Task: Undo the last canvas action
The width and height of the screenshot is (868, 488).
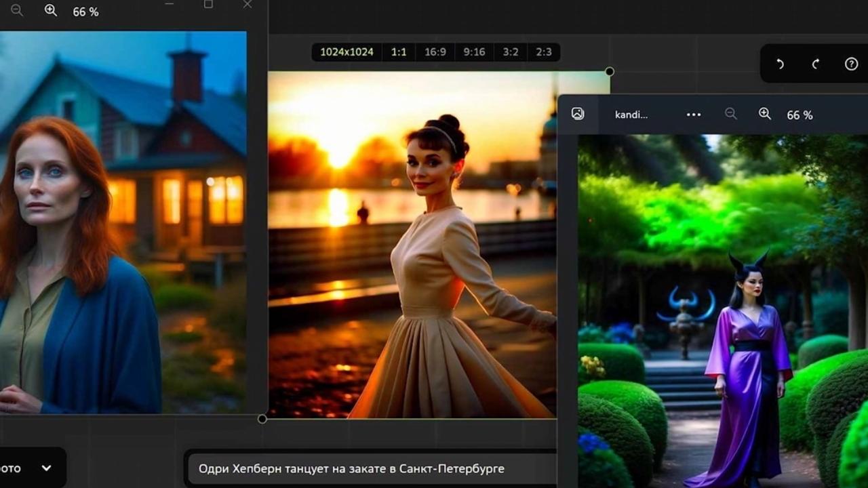Action: click(780, 64)
